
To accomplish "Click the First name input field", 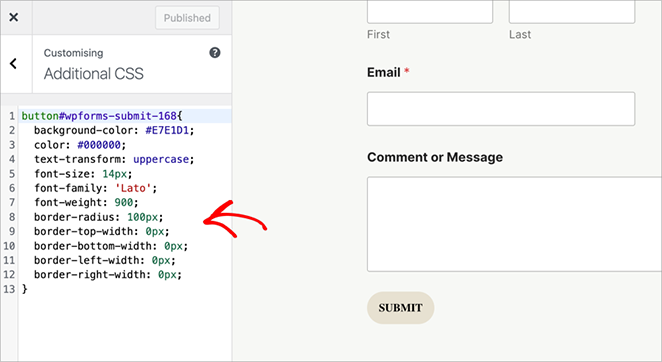I will [430, 12].
